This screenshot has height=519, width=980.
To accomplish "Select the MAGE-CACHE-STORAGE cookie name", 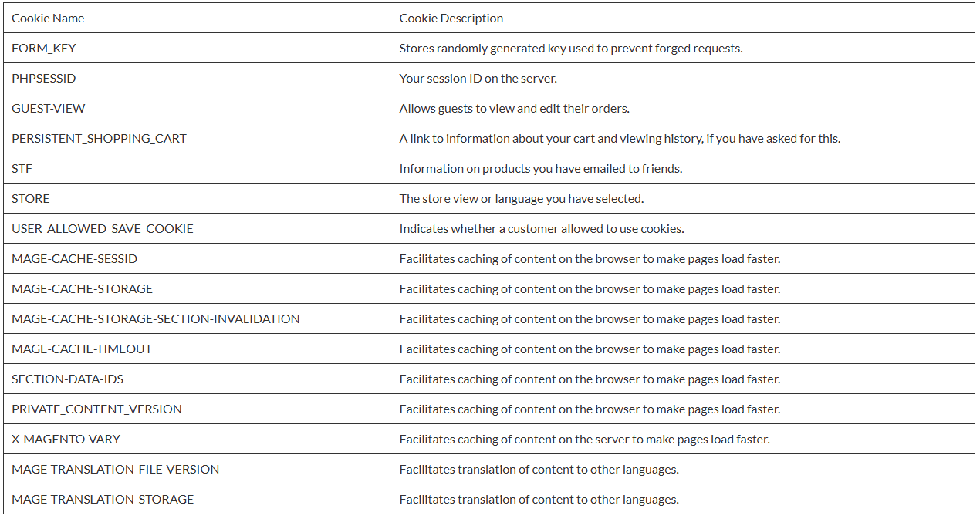I will pos(82,288).
